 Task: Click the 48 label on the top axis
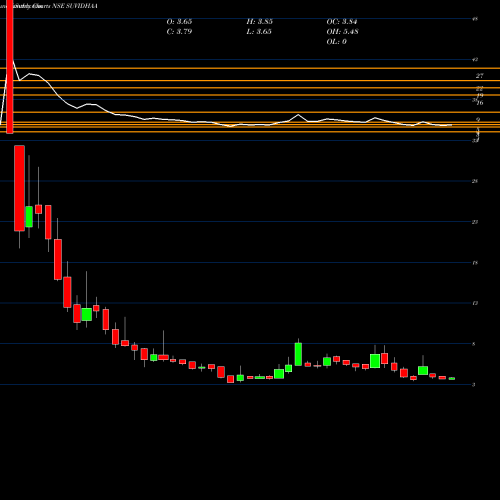[475, 19]
